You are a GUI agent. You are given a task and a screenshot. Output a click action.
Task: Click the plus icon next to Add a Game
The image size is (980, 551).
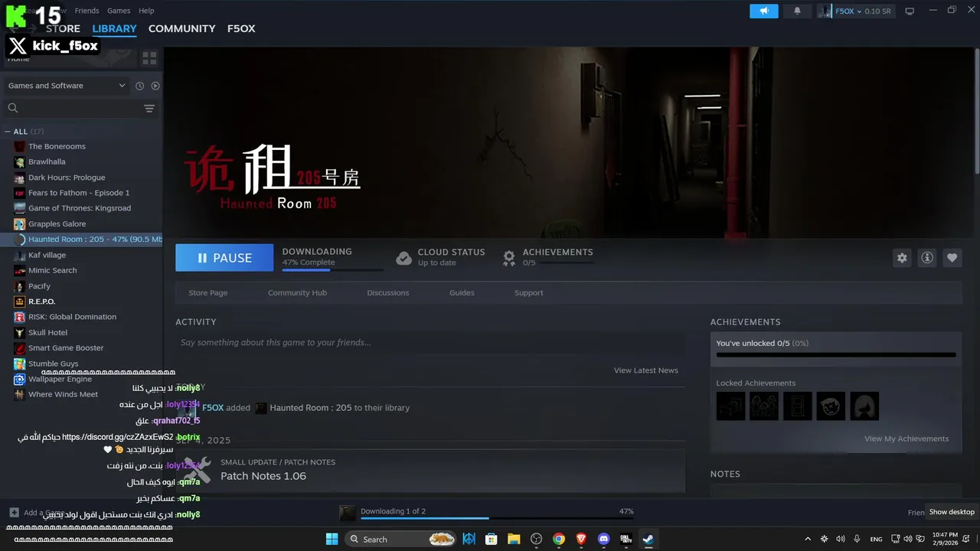[14, 512]
